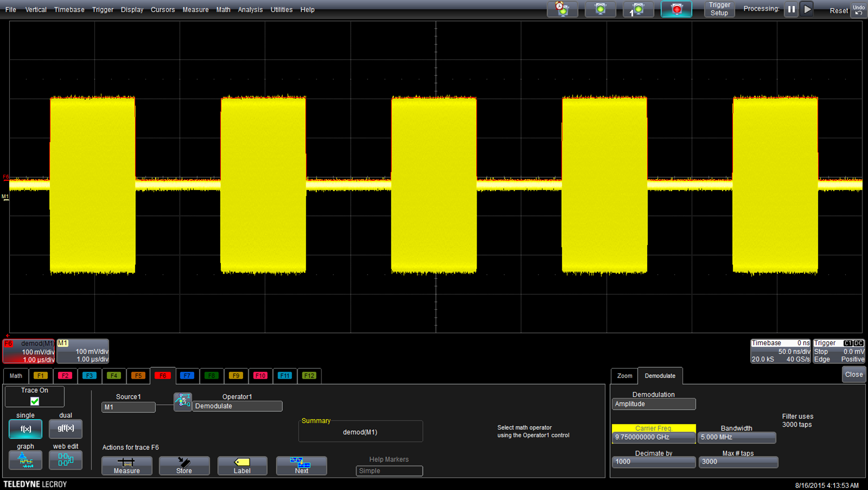The width and height of the screenshot is (868, 490).
Task: Switch to the F11 tab
Action: tap(285, 376)
